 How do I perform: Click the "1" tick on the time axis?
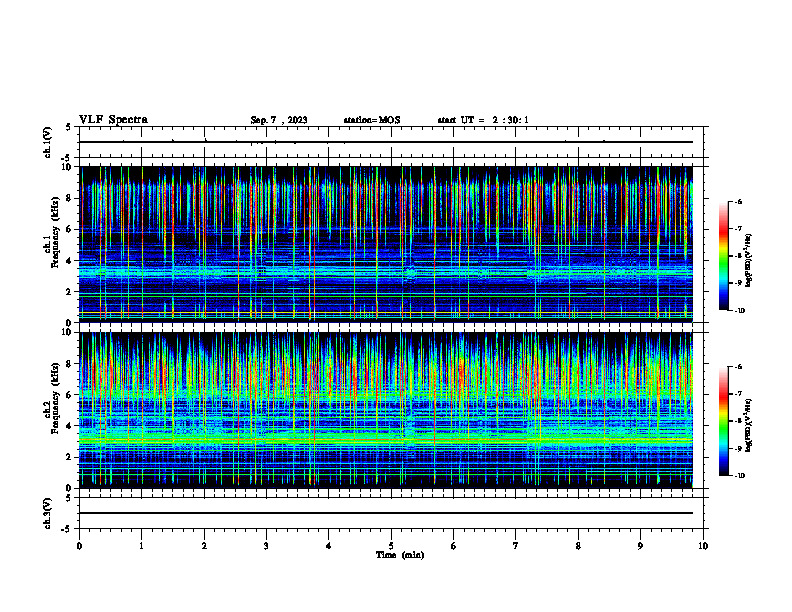(141, 546)
